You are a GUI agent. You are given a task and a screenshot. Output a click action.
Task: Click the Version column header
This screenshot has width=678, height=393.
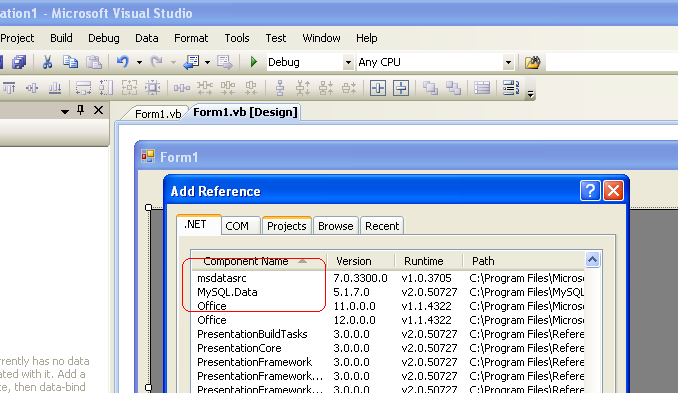point(361,261)
